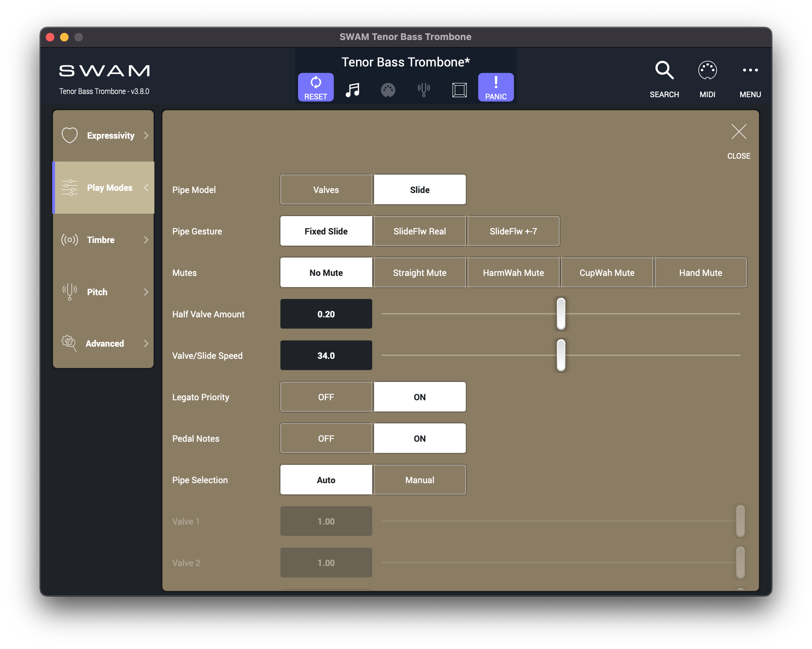812x649 pixels.
Task: Open the MIDI settings icon at top right
Action: click(x=707, y=70)
